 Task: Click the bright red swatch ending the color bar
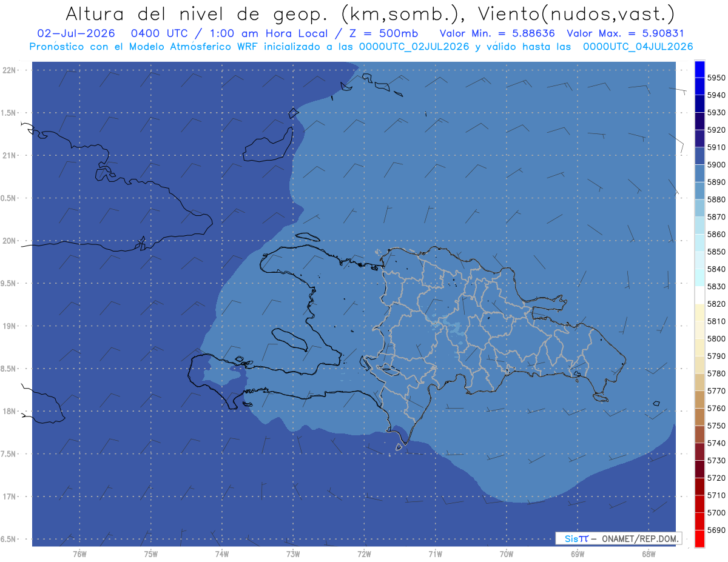699,538
